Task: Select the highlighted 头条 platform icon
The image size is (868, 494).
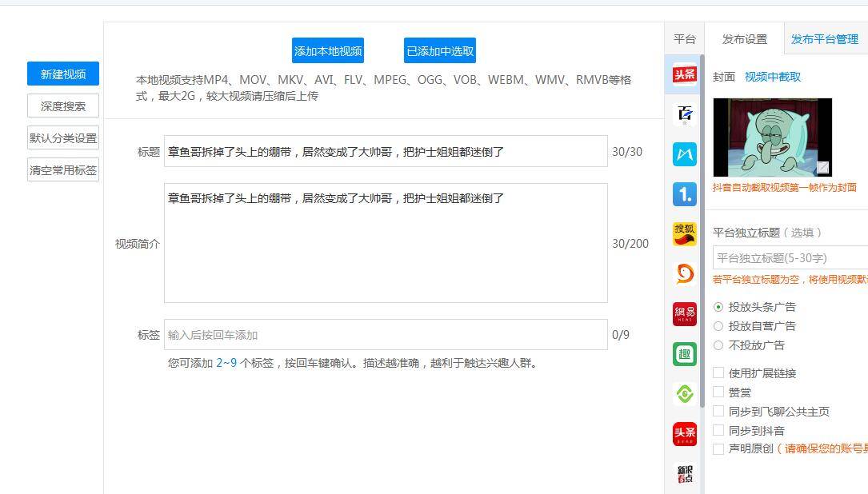Action: click(x=684, y=74)
